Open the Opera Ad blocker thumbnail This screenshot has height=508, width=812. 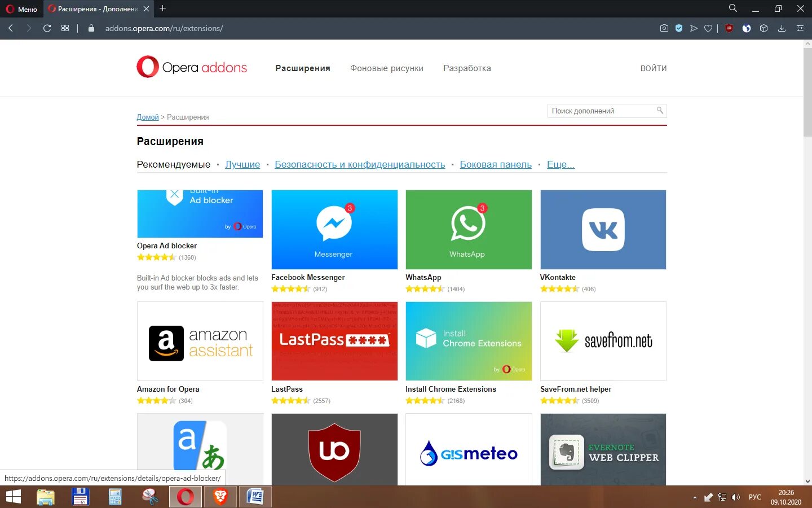[200, 214]
